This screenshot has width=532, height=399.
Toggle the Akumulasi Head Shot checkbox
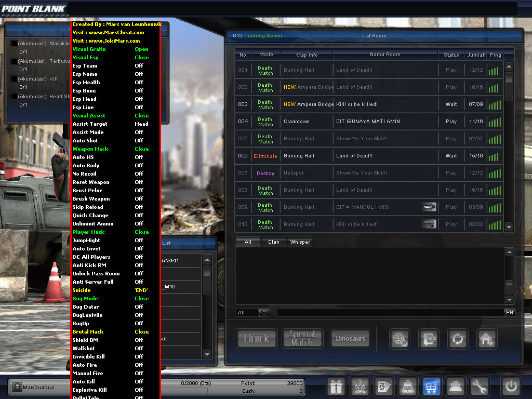[14, 96]
